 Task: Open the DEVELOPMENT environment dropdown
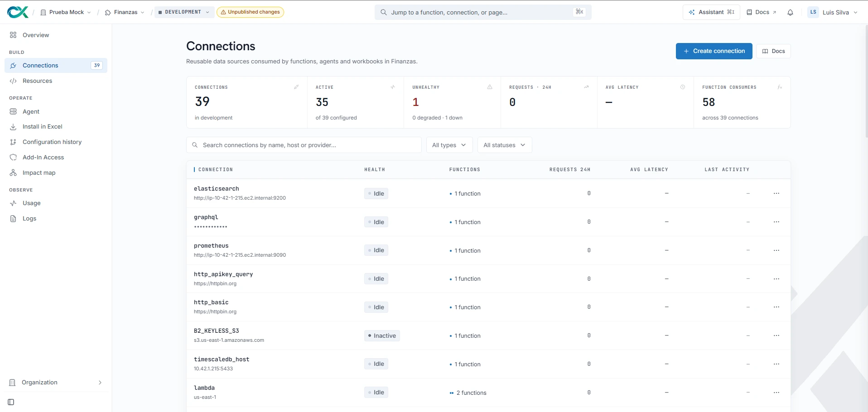tap(184, 12)
